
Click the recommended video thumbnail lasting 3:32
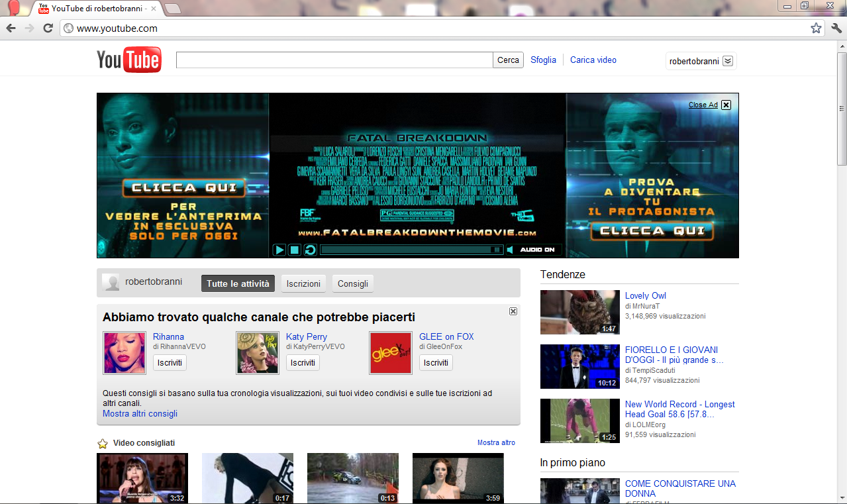point(142,478)
